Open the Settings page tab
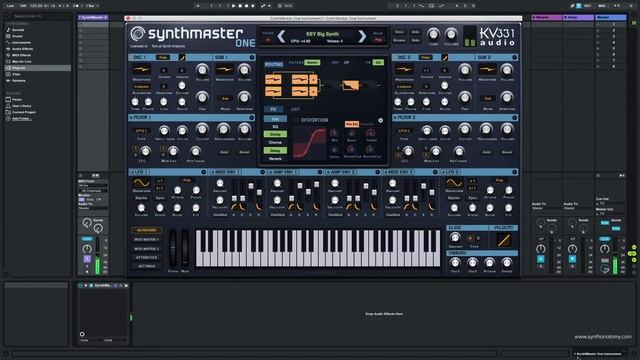Viewport: 640px width, 360px height. [146, 266]
